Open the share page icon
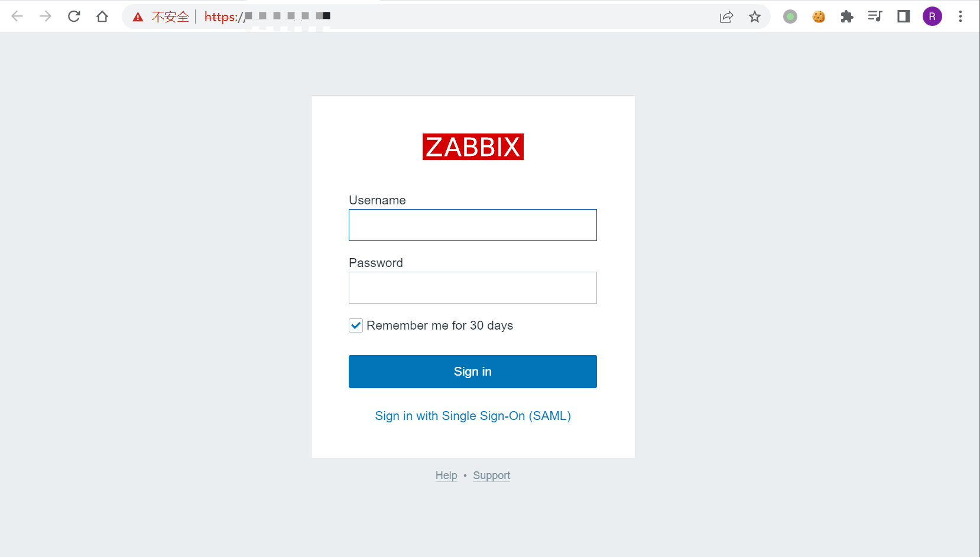Viewport: 980px width, 557px height. point(726,17)
